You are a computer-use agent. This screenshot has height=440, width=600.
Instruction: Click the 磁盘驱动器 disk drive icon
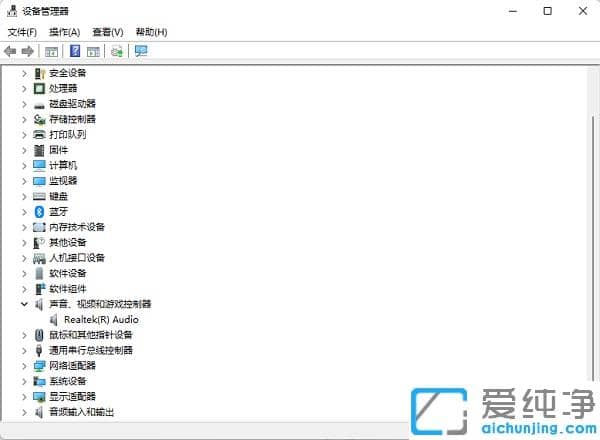click(39, 105)
